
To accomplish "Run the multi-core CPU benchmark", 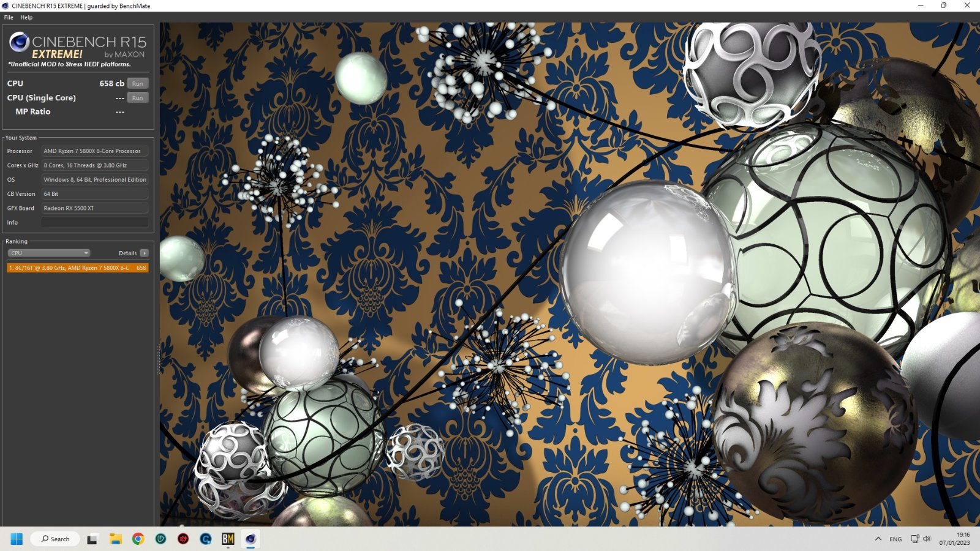I will (x=138, y=83).
